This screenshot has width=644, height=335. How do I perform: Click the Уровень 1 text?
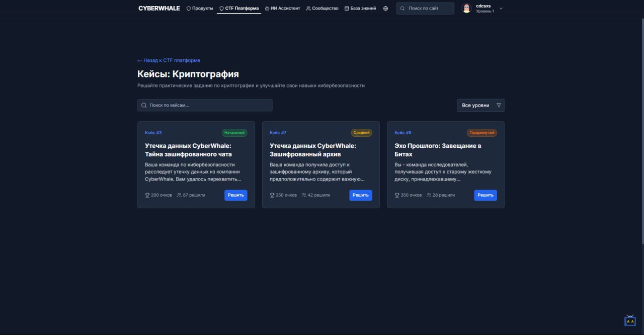(x=485, y=11)
